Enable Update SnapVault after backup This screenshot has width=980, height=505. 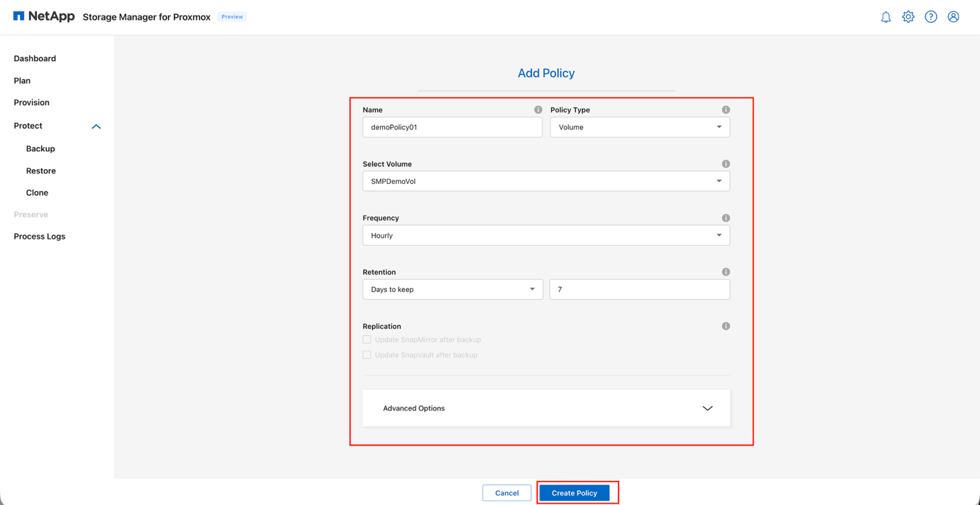(367, 354)
